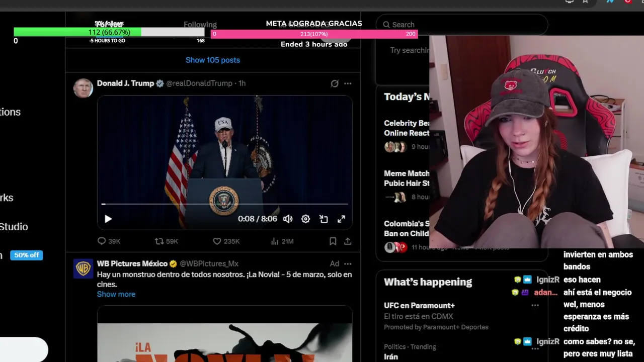Play the Trump video
Screen dimensions: 644x362
point(108,219)
